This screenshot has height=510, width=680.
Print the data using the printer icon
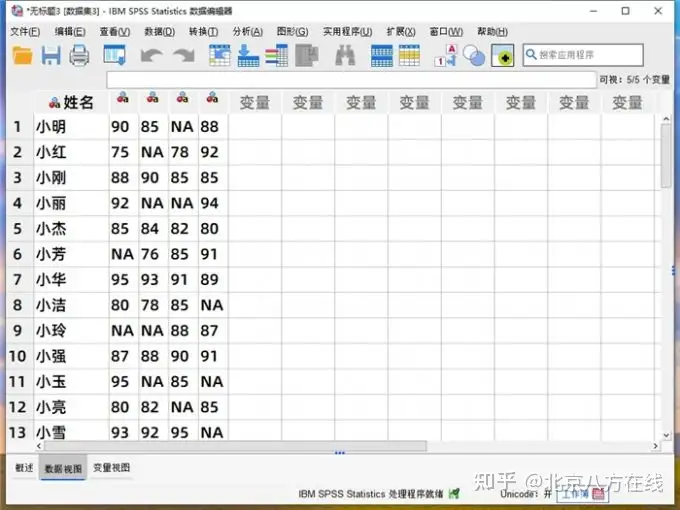click(x=79, y=56)
